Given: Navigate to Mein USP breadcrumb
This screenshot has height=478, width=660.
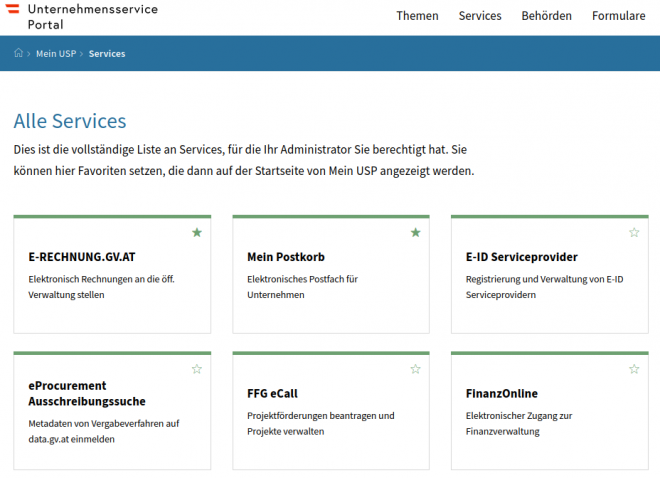Looking at the screenshot, I should pos(56,53).
